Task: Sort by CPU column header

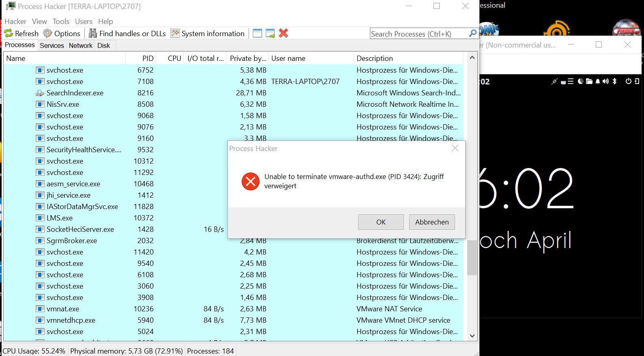Action: pos(170,58)
